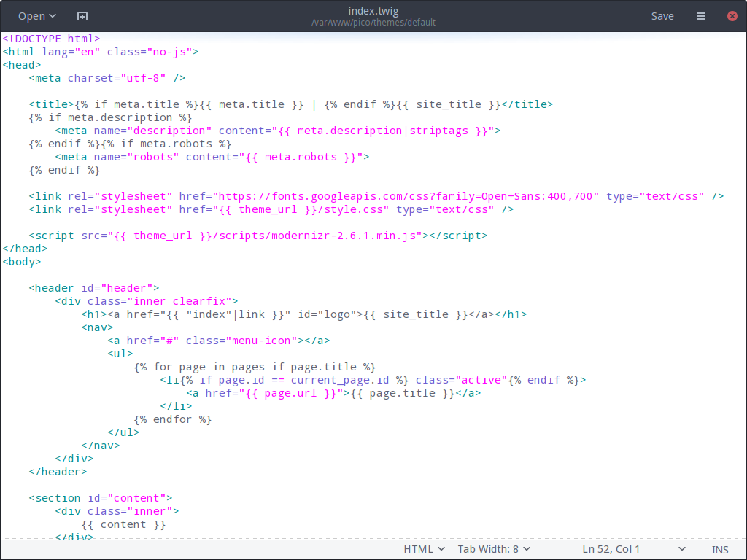Screen dimensions: 747x560
Task: Click the opening <ul> tag
Action: click(x=120, y=354)
